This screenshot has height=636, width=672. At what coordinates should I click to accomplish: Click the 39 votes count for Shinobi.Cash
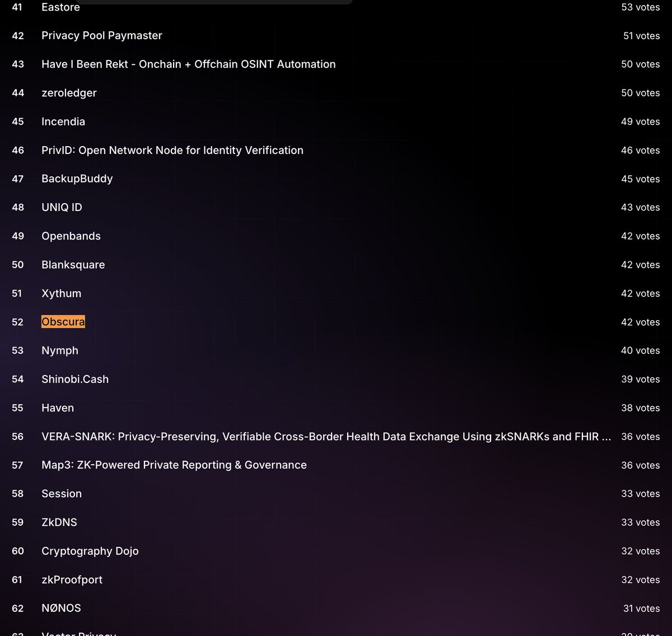point(641,379)
